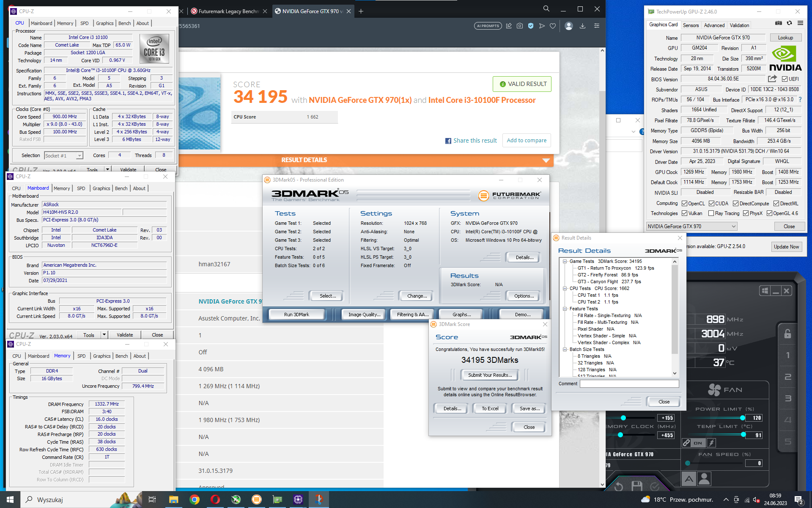The height and width of the screenshot is (508, 812).
Task: Toggle the DirectCompute checkbox
Action: 735,204
